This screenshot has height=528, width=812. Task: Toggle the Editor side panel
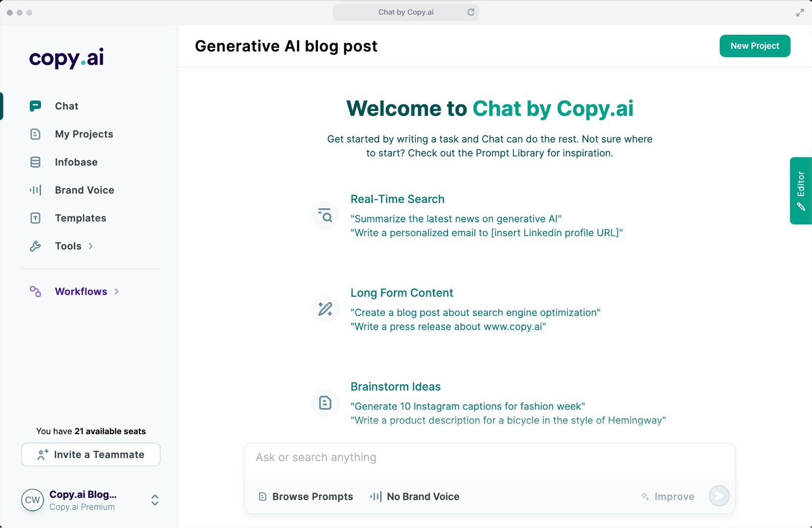[801, 191]
